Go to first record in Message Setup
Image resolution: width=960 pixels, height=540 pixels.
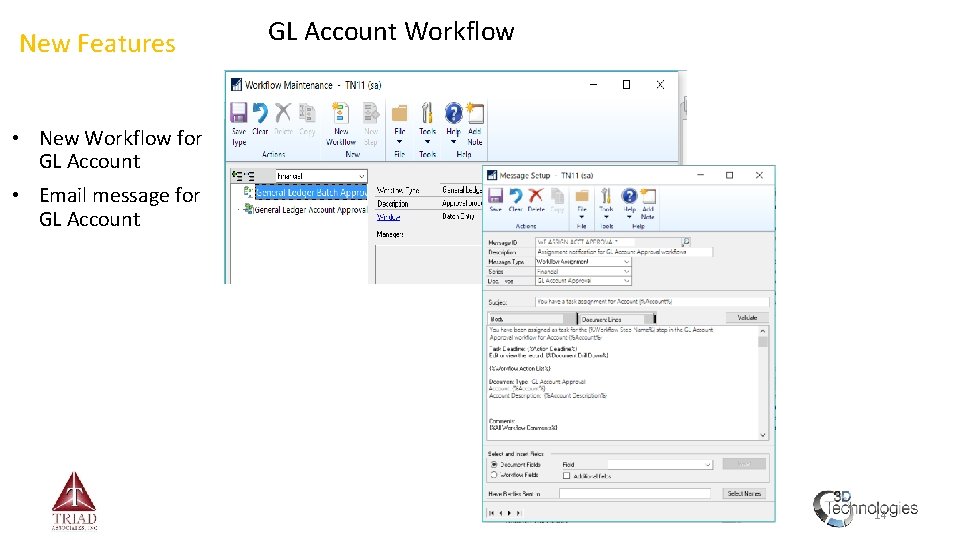click(492, 513)
